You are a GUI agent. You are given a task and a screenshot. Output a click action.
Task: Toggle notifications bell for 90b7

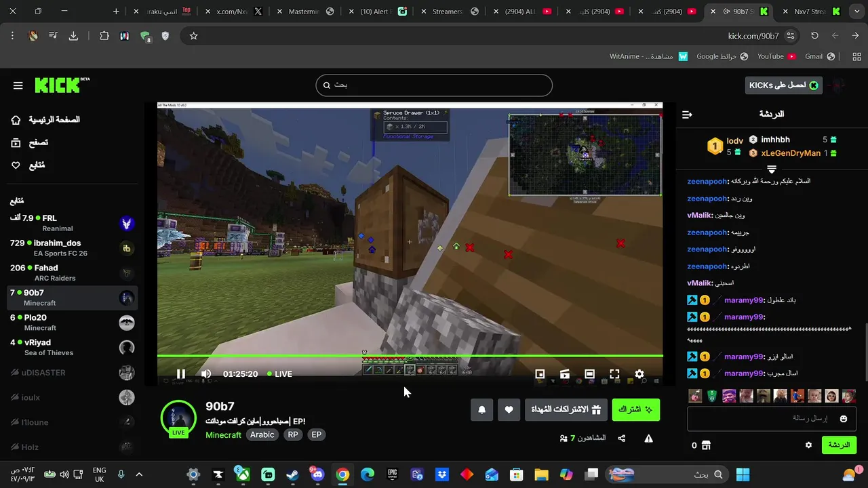tap(482, 409)
